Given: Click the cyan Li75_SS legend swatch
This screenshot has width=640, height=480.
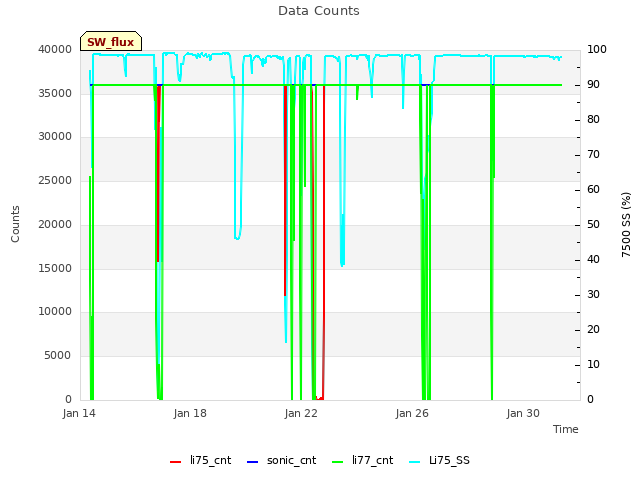Looking at the screenshot, I should point(415,462).
